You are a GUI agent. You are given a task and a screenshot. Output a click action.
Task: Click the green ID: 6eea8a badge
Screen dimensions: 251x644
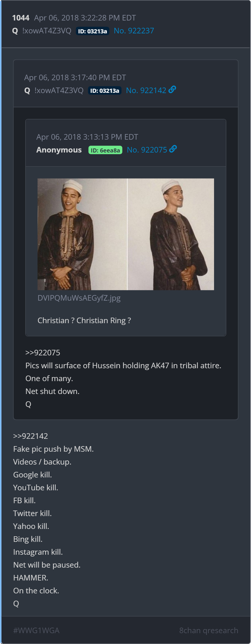[105, 150]
